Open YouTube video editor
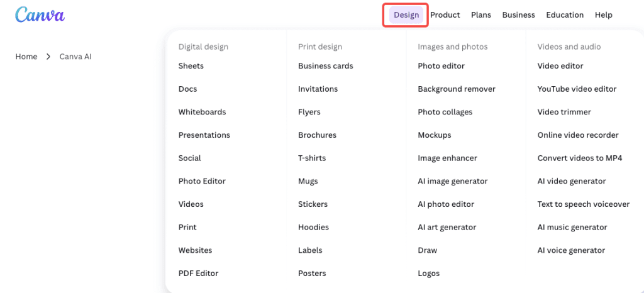Screen dimensions: 644x293 click(x=577, y=89)
